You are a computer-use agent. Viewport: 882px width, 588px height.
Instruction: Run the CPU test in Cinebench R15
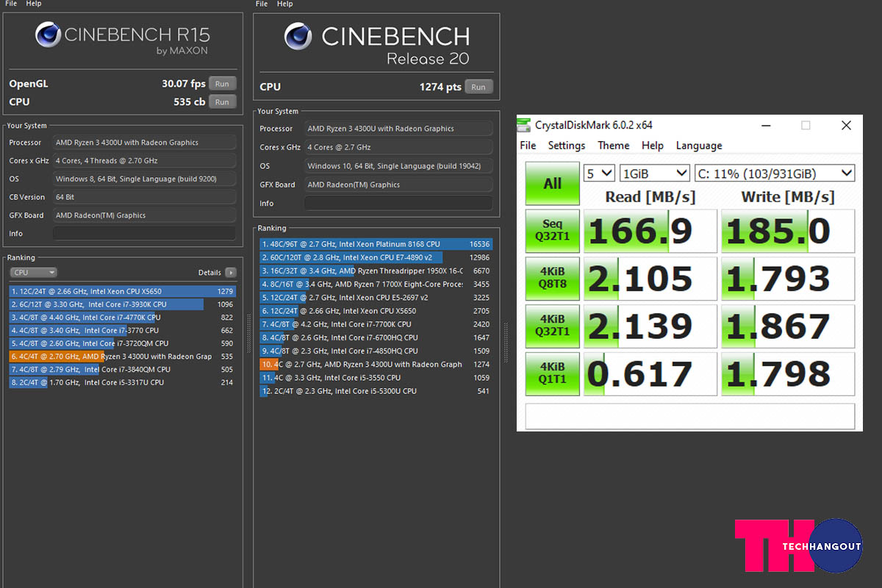click(222, 102)
